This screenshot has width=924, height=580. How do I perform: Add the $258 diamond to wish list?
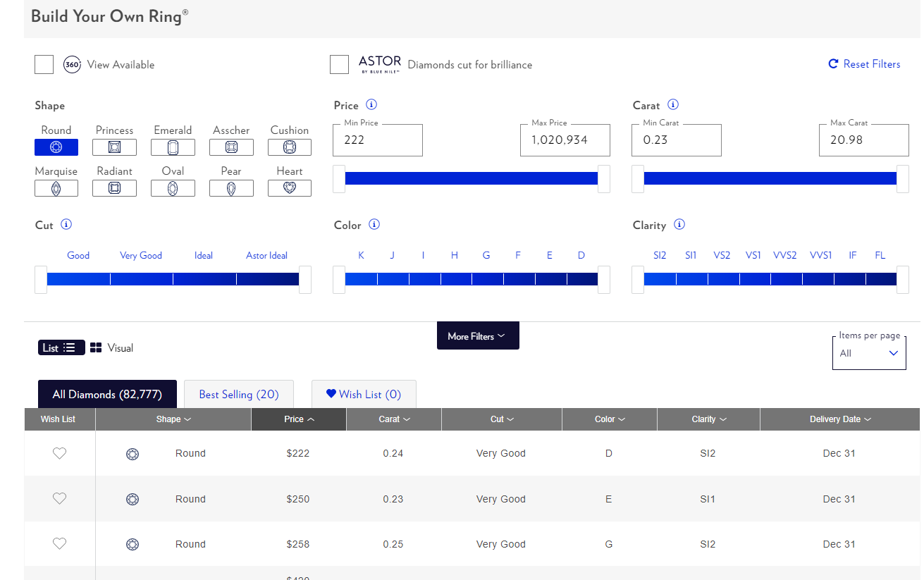60,543
